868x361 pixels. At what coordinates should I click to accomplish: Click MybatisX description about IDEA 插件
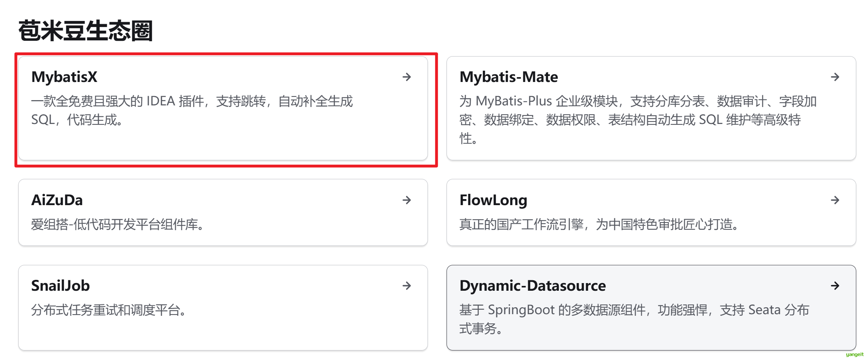(x=192, y=110)
